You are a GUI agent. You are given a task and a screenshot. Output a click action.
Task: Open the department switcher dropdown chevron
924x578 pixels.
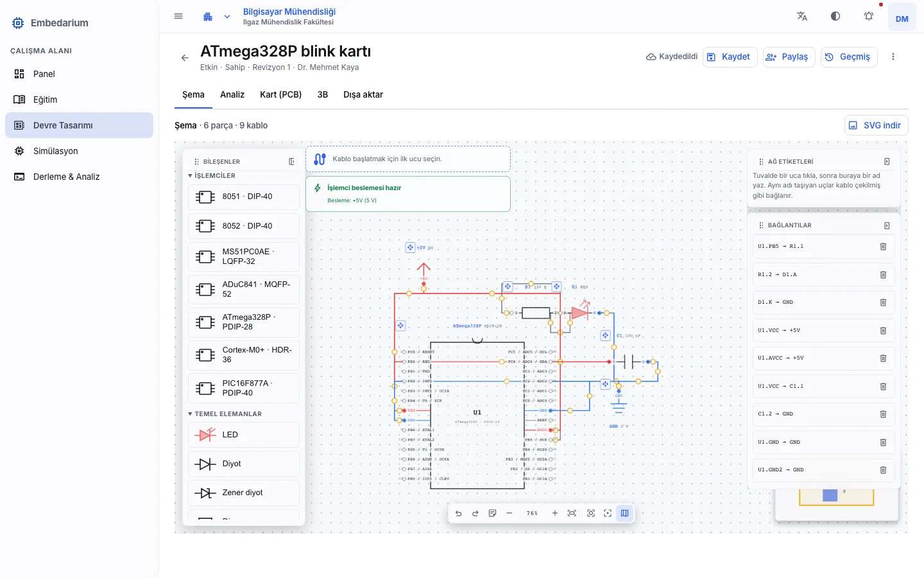click(x=227, y=17)
